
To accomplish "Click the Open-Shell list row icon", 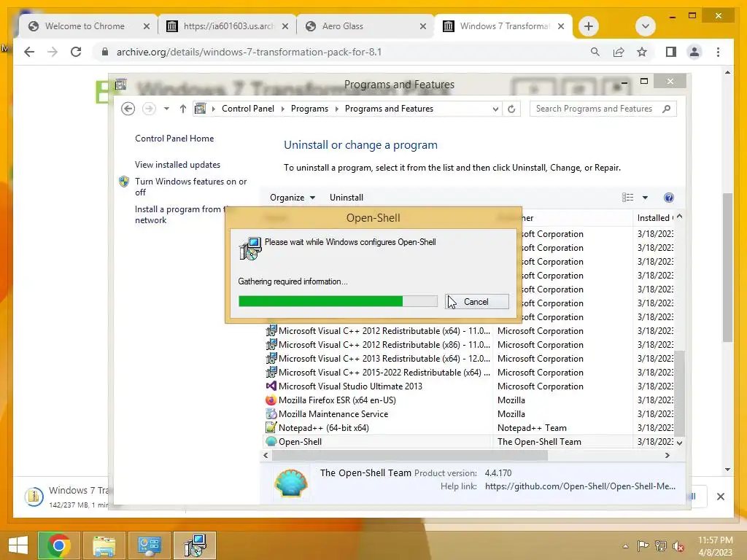I will (271, 442).
